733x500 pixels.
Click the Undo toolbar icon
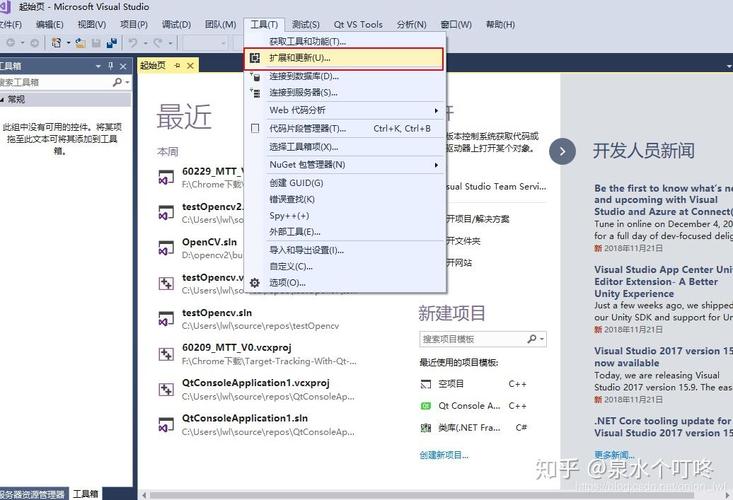pyautogui.click(x=133, y=43)
